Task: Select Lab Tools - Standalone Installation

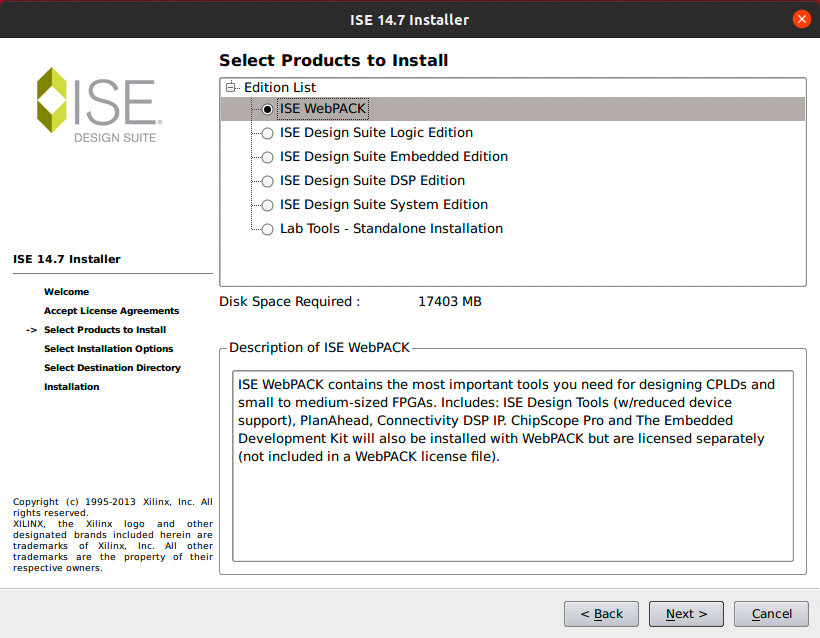Action: [267, 230]
